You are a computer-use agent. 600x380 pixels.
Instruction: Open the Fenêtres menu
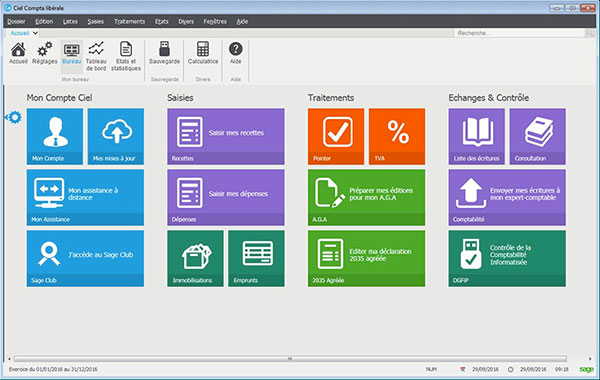point(215,21)
